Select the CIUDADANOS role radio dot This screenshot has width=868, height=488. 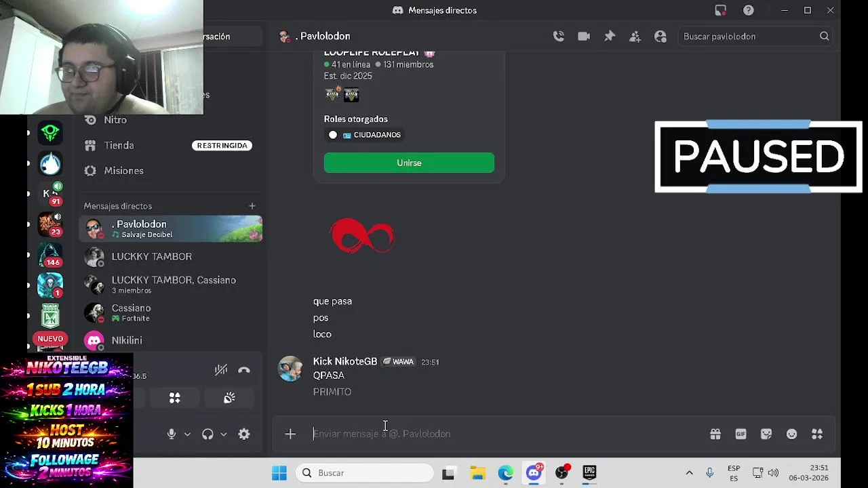tap(333, 135)
